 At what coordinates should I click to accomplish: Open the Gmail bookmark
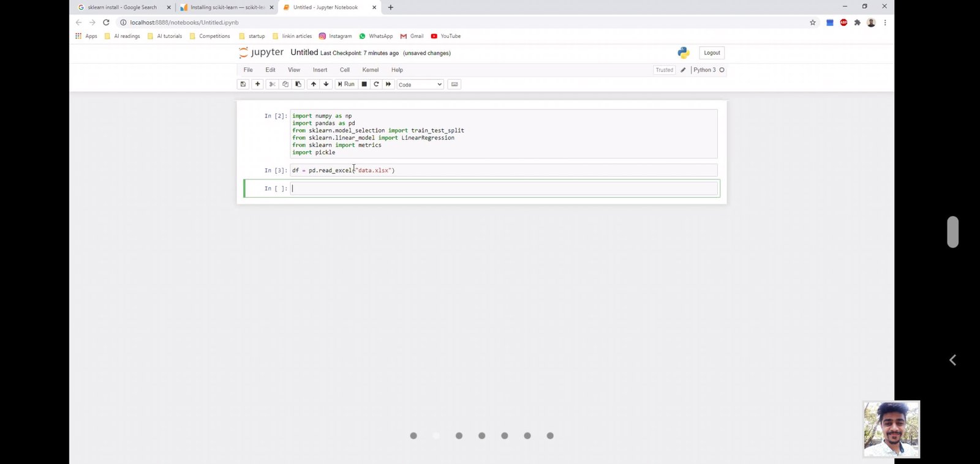tap(412, 36)
